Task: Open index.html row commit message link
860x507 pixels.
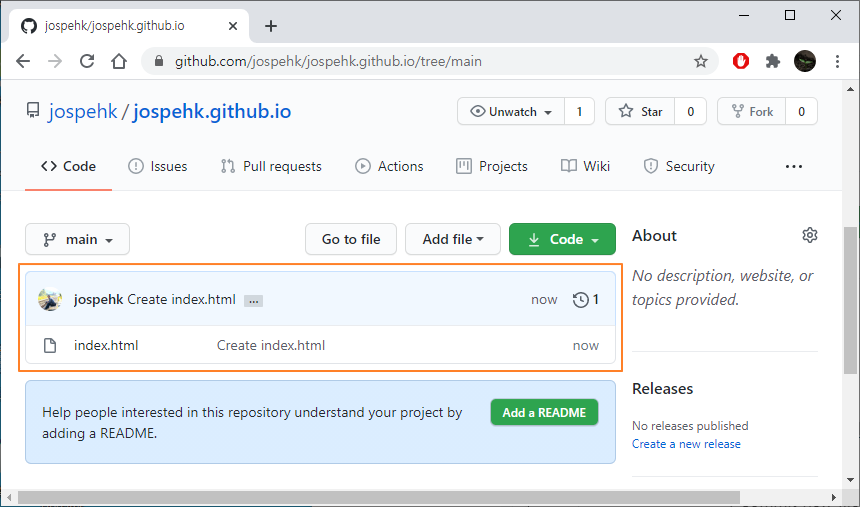Action: 271,345
